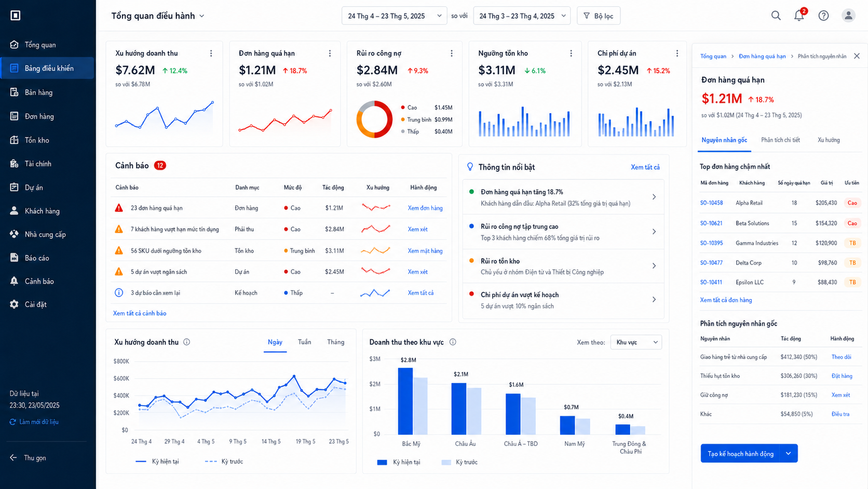This screenshot has height=489, width=868.
Task: Click Kỳ trước legend swatch in region chart
Action: click(446, 462)
